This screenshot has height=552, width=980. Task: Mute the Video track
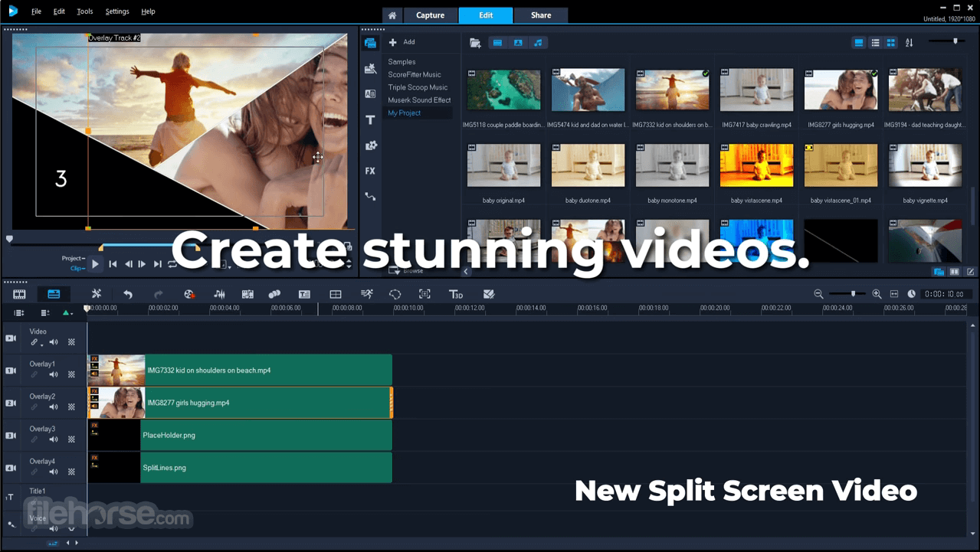54,342
